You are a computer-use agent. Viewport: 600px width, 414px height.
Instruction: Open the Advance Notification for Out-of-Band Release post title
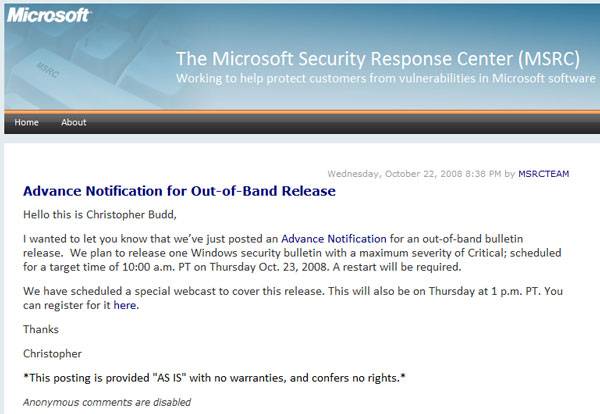(x=179, y=191)
